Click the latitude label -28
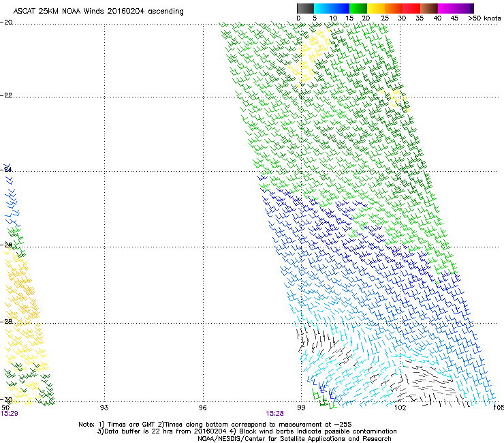The height and width of the screenshot is (443, 504). 6,322
